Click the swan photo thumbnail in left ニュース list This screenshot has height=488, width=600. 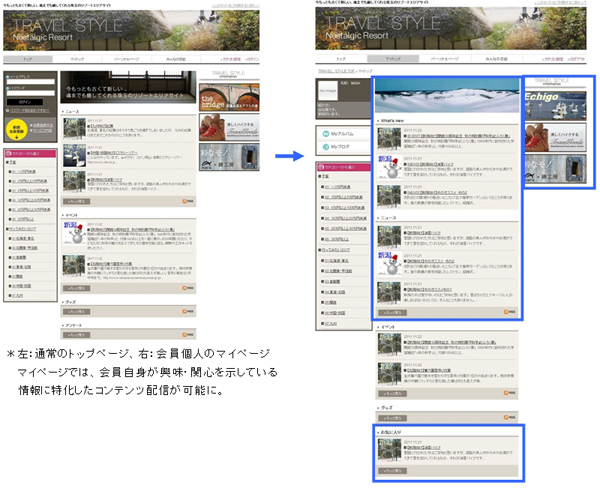pos(74,155)
